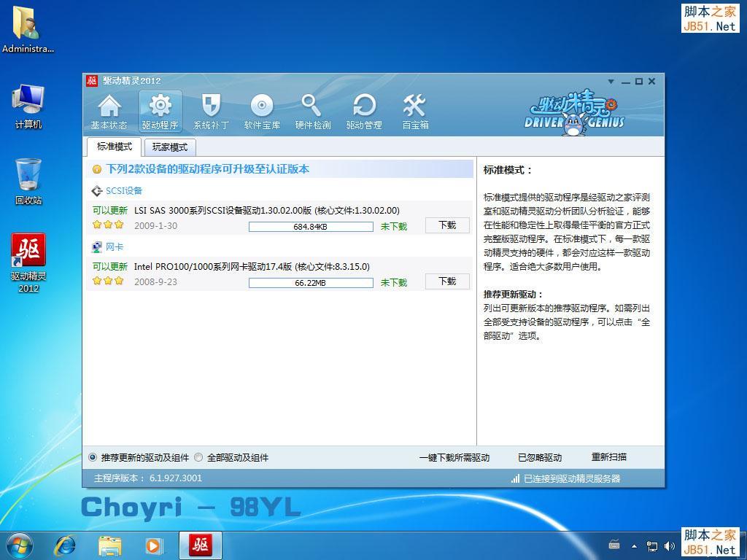
Task: Open 驱动管理 (Driver Management)
Action: click(x=363, y=111)
